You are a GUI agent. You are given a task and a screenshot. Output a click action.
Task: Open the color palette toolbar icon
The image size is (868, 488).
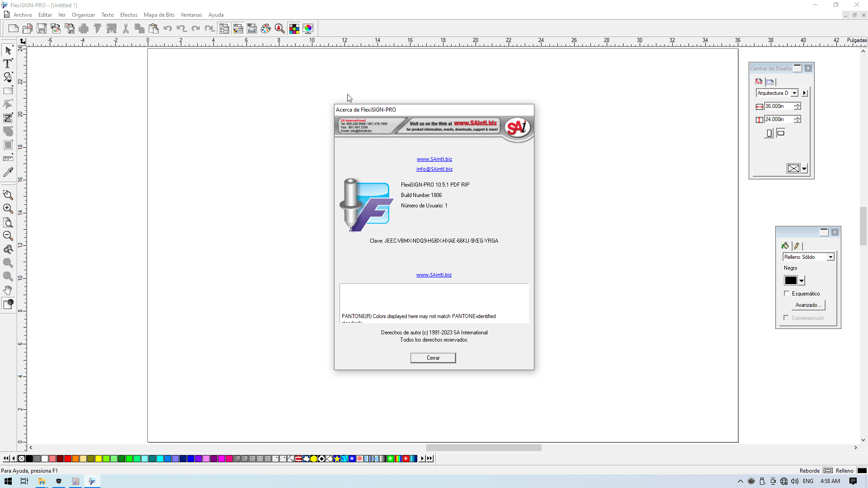pyautogui.click(x=266, y=29)
